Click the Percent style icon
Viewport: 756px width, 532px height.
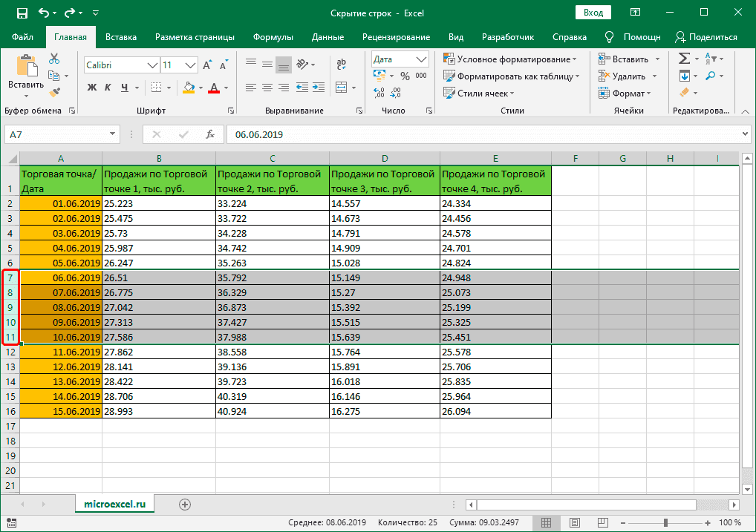coord(405,76)
